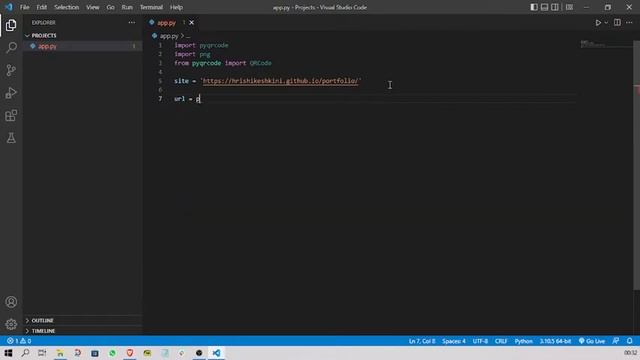Click the 'import pyqrcode' line
This screenshot has height=360, width=640.
201,45
